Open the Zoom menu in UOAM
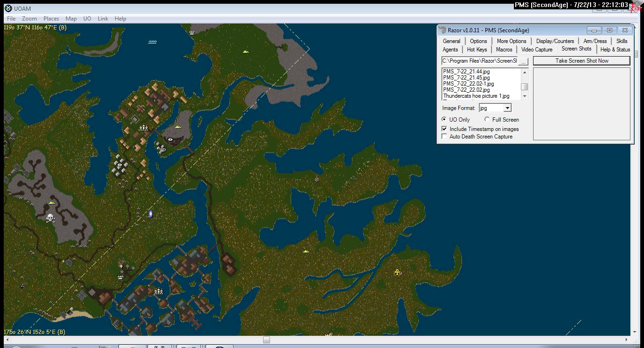 point(29,19)
